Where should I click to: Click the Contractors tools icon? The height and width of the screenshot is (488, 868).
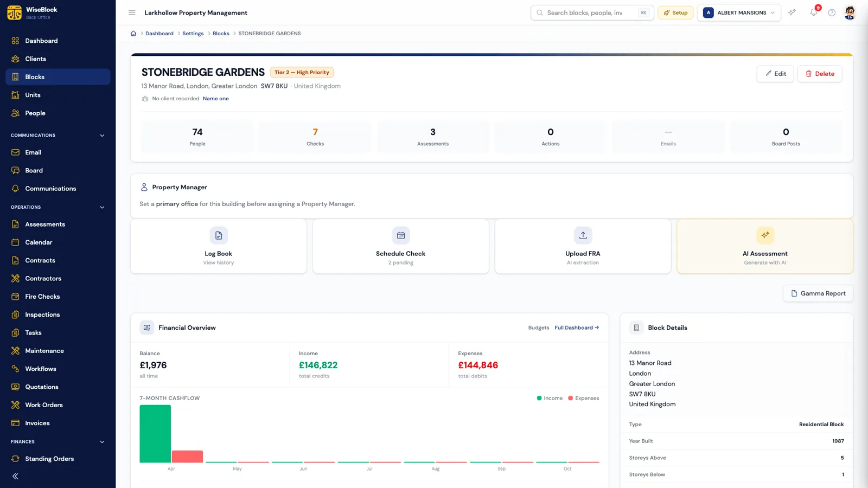pos(15,278)
